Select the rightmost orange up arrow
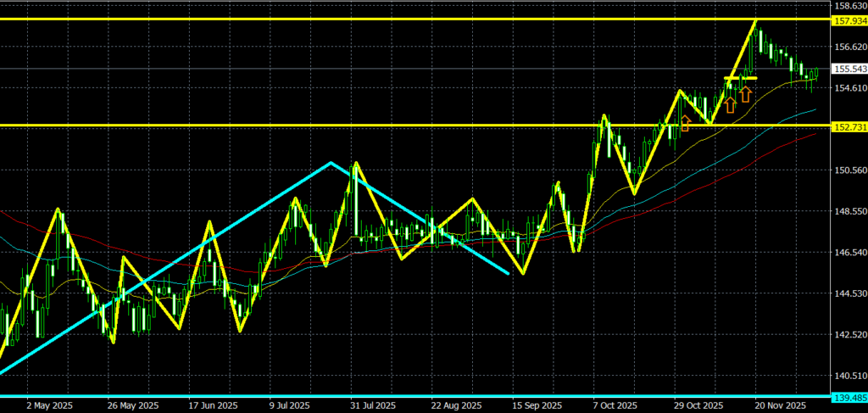The image size is (868, 413). 745,93
